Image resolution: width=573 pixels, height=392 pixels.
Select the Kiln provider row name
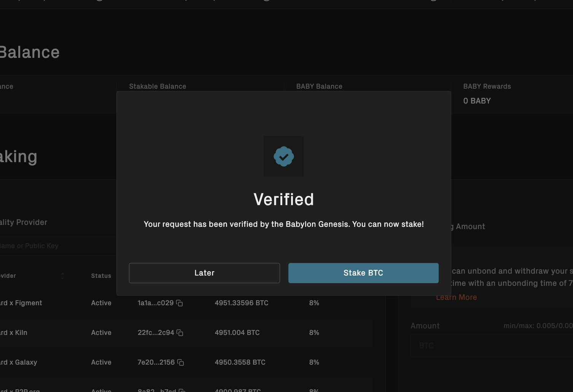click(14, 333)
